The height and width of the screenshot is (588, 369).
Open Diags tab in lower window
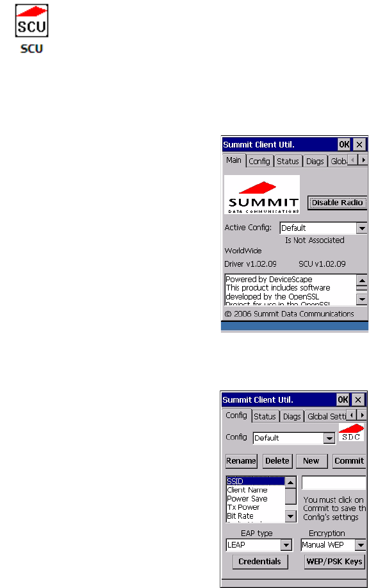[x=292, y=416]
